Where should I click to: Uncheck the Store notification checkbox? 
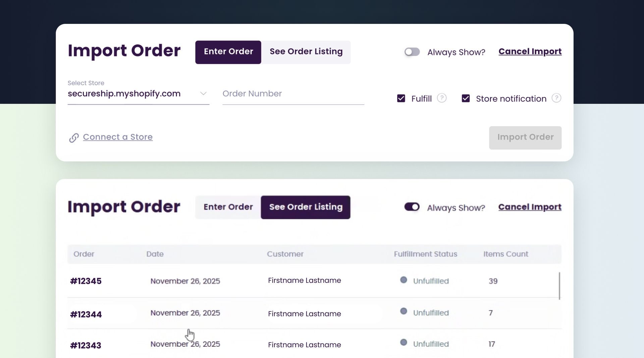click(x=466, y=98)
